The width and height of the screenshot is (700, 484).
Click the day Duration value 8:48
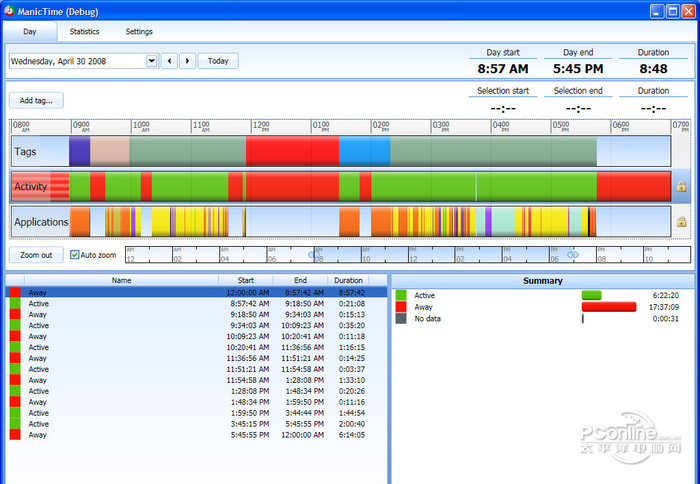pyautogui.click(x=653, y=69)
